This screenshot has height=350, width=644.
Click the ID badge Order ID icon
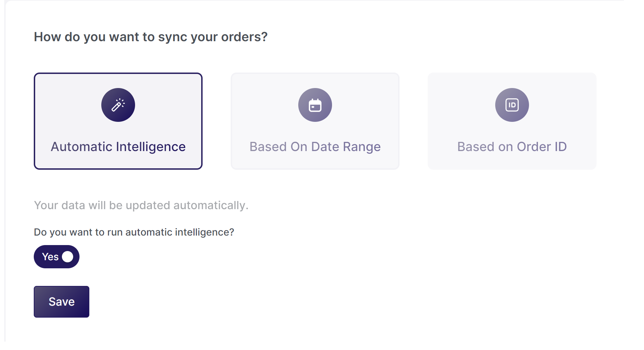click(x=512, y=105)
